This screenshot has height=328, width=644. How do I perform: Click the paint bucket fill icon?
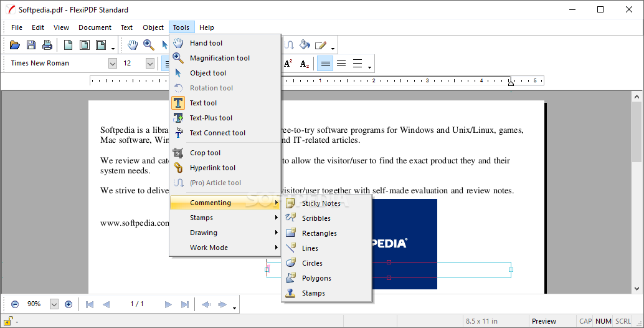[x=305, y=45]
